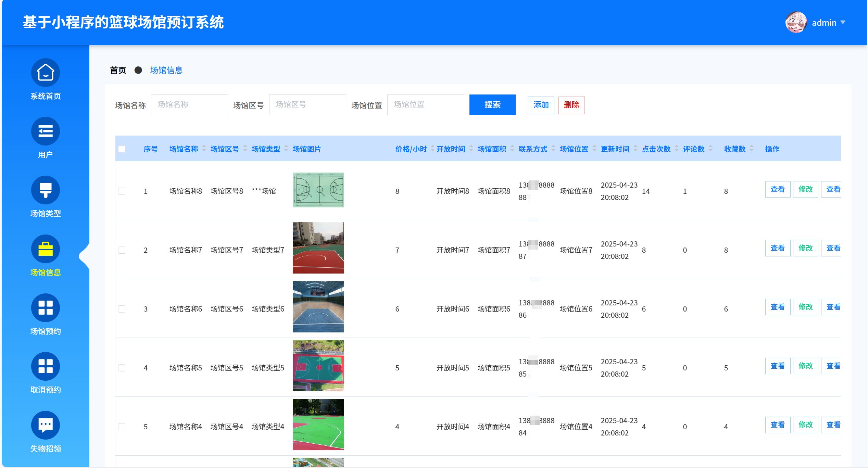Check the row checkbox for 场馆名称4
This screenshot has width=868, height=468.
coord(122,427)
